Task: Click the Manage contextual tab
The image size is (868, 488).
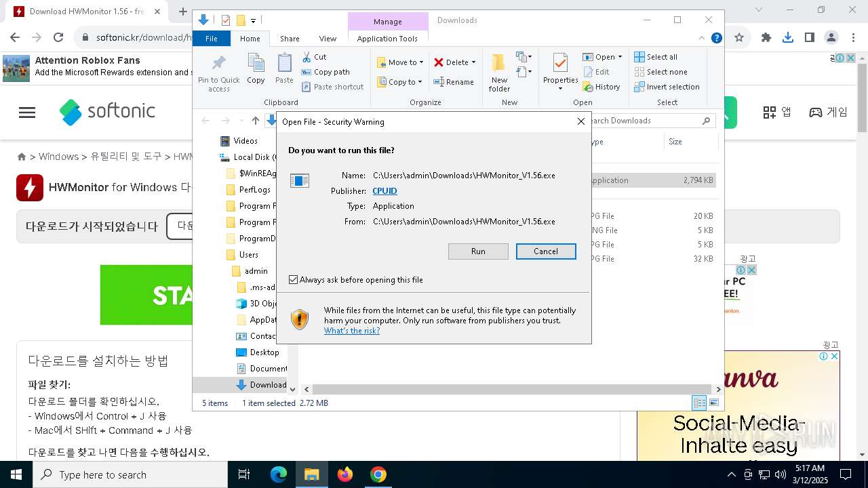Action: pyautogui.click(x=388, y=22)
